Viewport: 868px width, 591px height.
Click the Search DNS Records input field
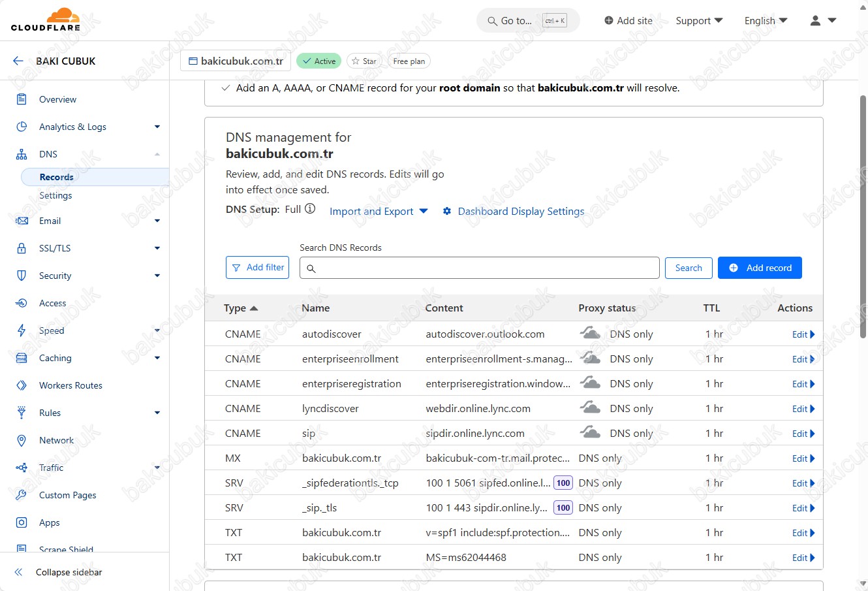tap(480, 268)
